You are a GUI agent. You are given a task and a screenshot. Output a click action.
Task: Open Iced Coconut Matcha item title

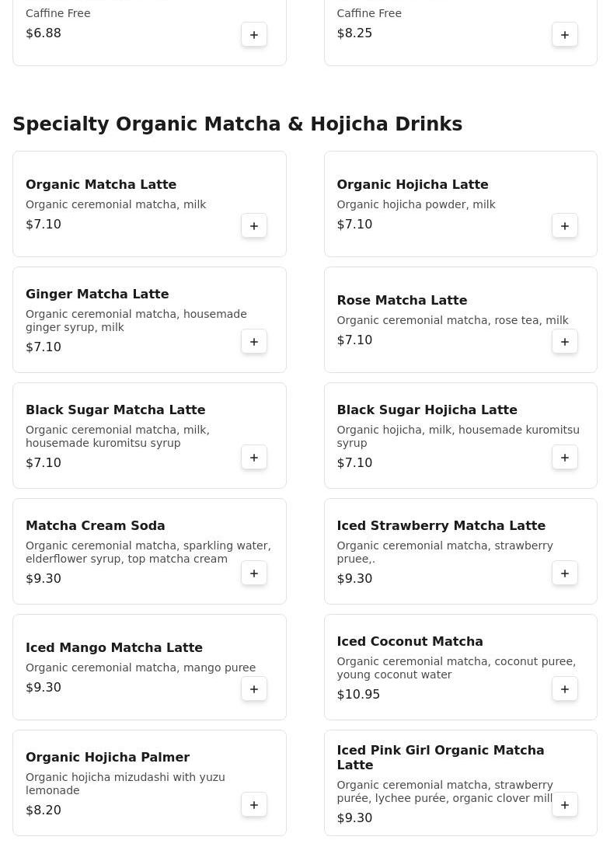pos(410,642)
